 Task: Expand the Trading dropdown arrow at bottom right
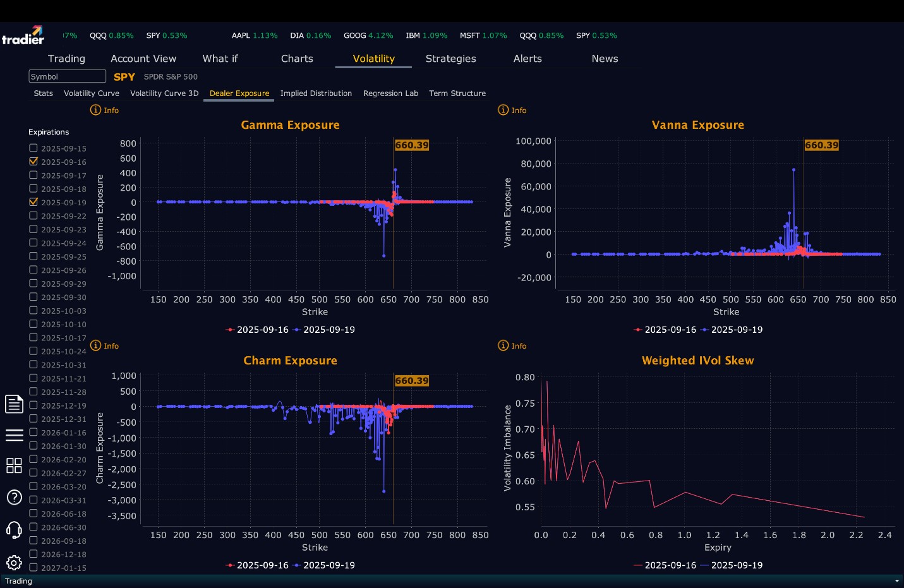click(x=897, y=581)
